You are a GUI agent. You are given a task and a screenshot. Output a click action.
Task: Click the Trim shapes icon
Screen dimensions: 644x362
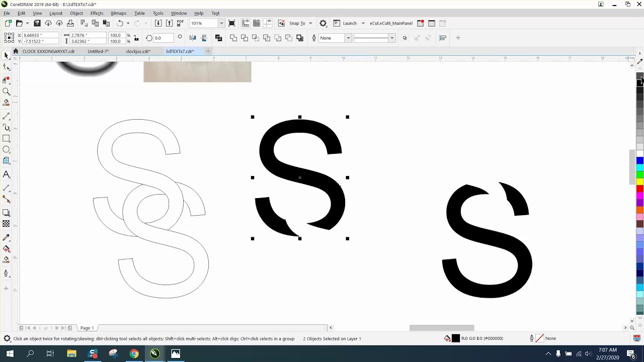(245, 38)
